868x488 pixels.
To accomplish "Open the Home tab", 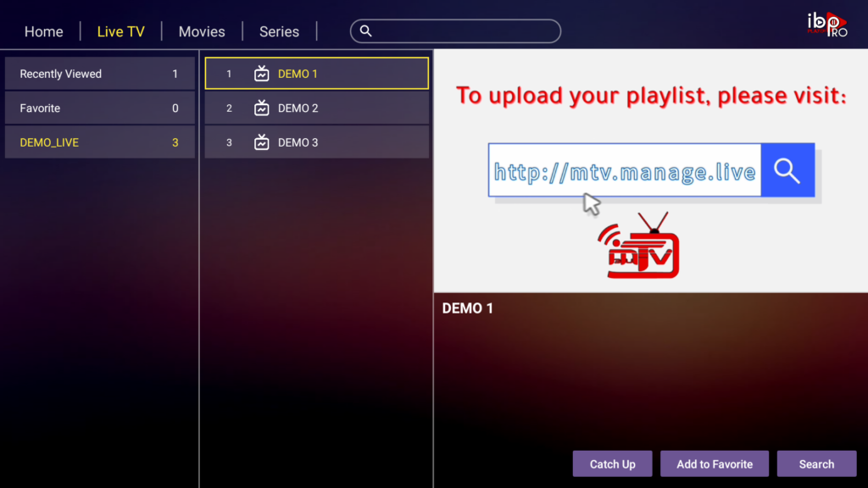I will [x=44, y=31].
